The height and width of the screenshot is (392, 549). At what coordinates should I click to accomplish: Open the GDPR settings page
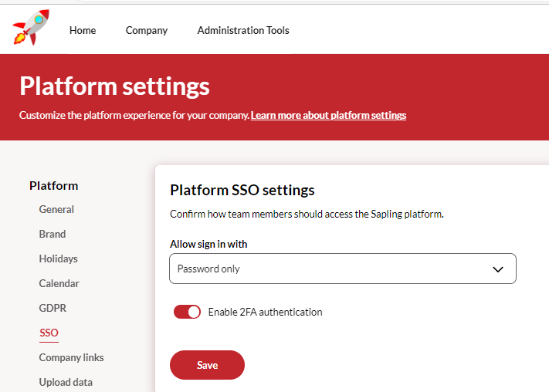click(x=53, y=308)
